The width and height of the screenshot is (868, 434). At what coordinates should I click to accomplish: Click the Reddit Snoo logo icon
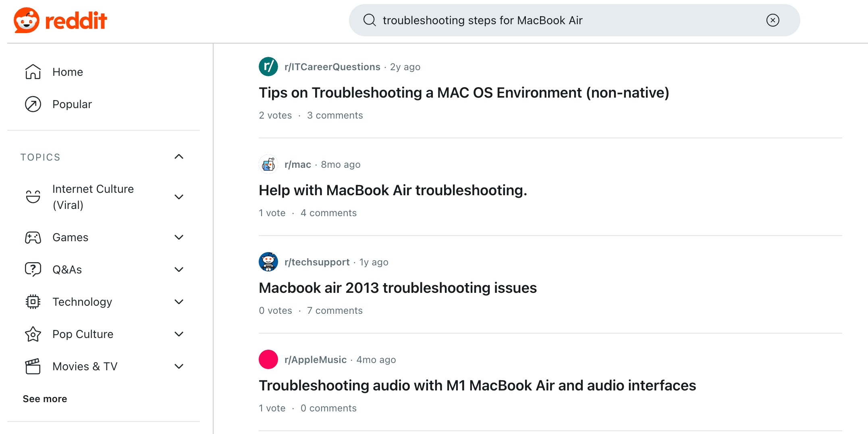(x=27, y=20)
